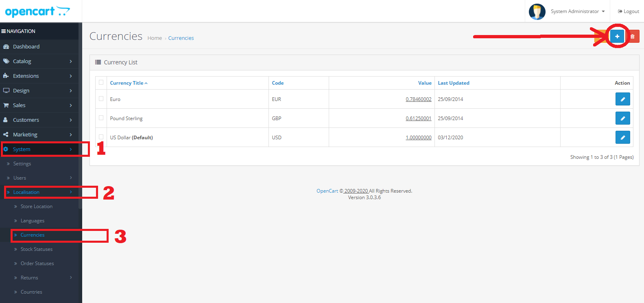644x303 pixels.
Task: Expand the Customers menu chevron
Action: click(71, 120)
